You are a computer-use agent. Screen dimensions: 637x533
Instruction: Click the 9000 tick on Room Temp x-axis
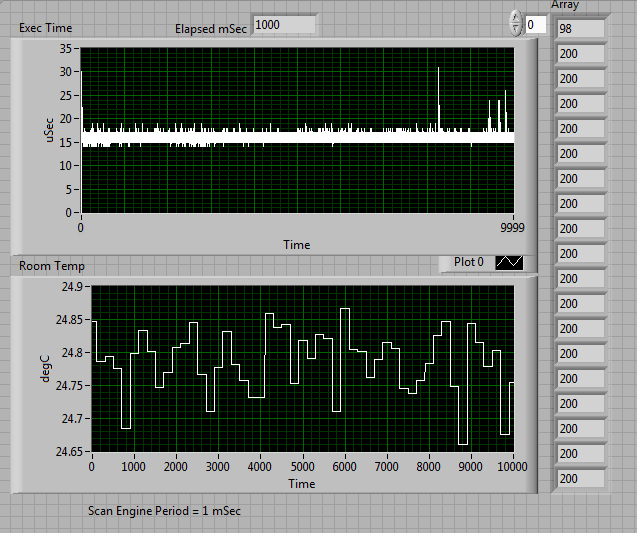[471, 466]
